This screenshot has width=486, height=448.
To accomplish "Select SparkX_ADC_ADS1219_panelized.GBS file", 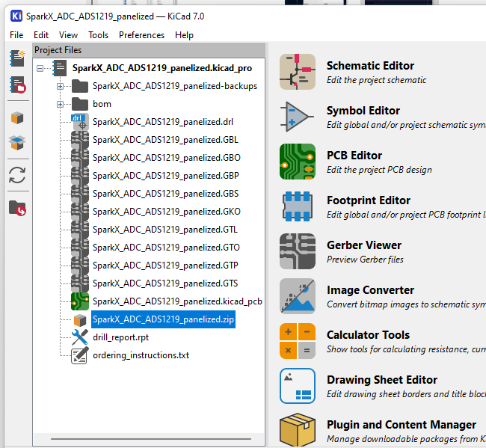I will click(165, 194).
